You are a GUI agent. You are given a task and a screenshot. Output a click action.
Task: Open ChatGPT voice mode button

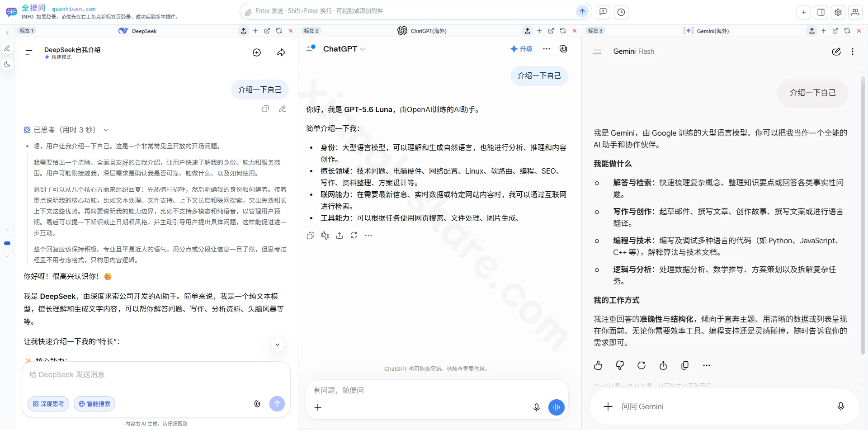click(557, 407)
